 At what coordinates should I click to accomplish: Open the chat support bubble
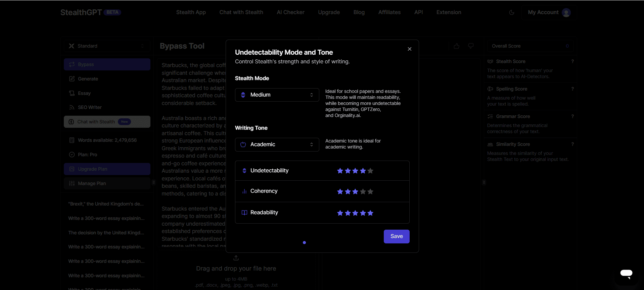626,273
